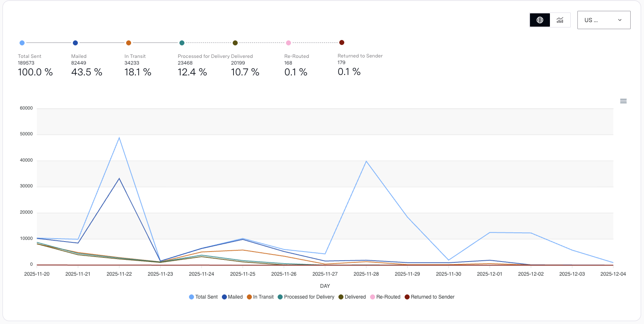
Task: Click the dropdown chevron arrow
Action: click(x=620, y=20)
